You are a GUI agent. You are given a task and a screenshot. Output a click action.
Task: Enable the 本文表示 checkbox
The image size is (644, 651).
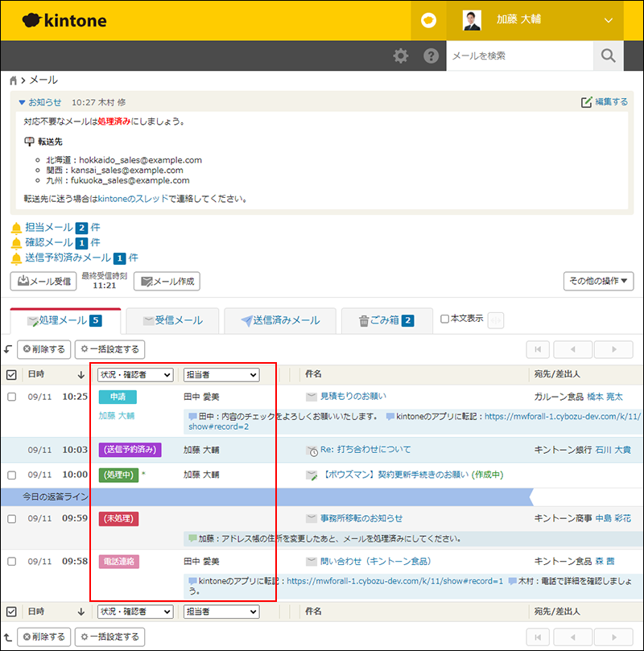445,319
